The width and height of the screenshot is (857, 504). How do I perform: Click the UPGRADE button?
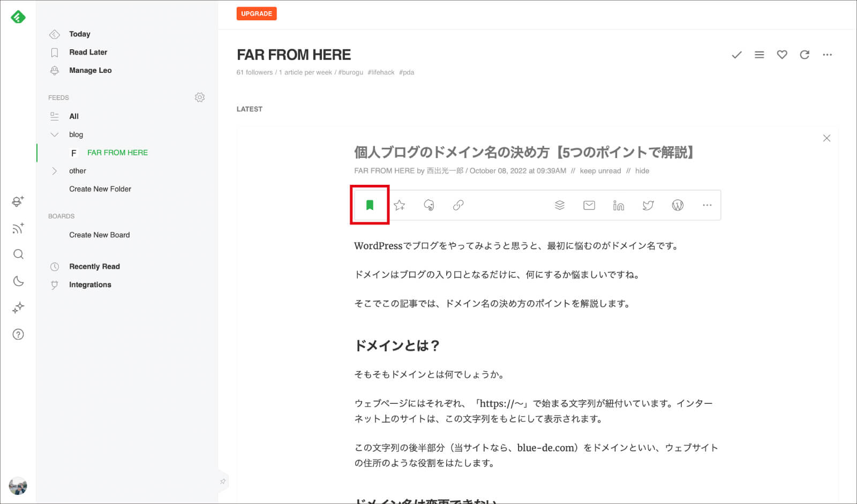click(257, 13)
